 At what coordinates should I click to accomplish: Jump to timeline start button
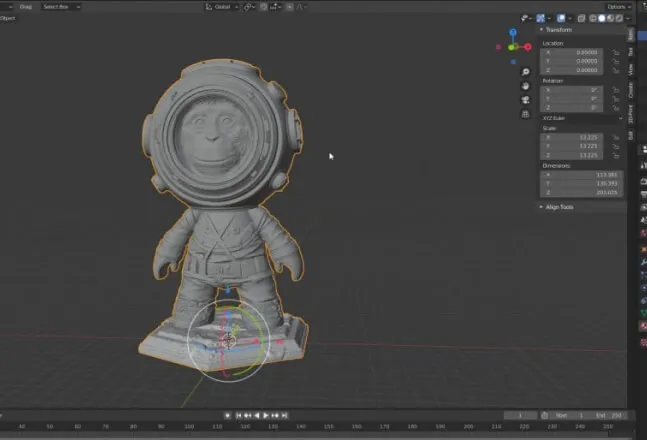pos(238,416)
